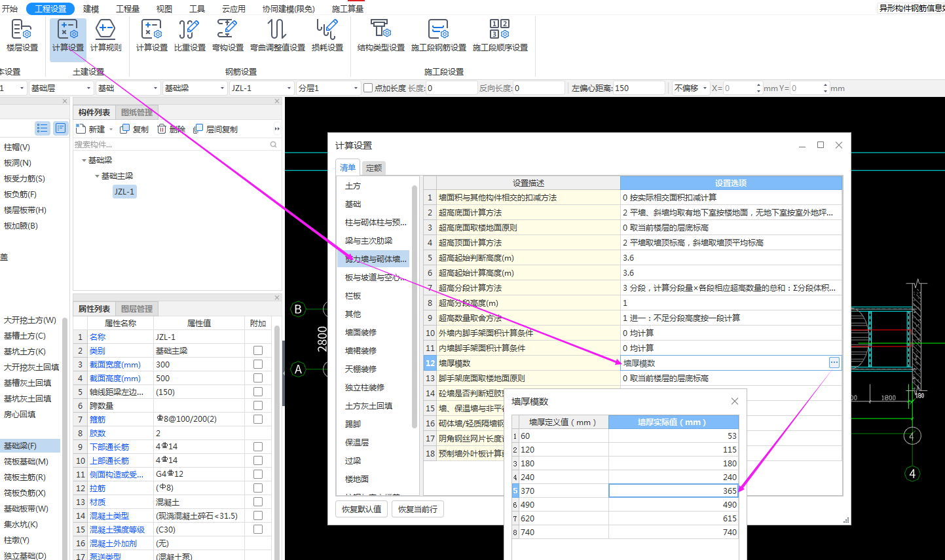The image size is (945, 560).
Task: Open 结构类型设置 structure type tool
Action: click(380, 36)
